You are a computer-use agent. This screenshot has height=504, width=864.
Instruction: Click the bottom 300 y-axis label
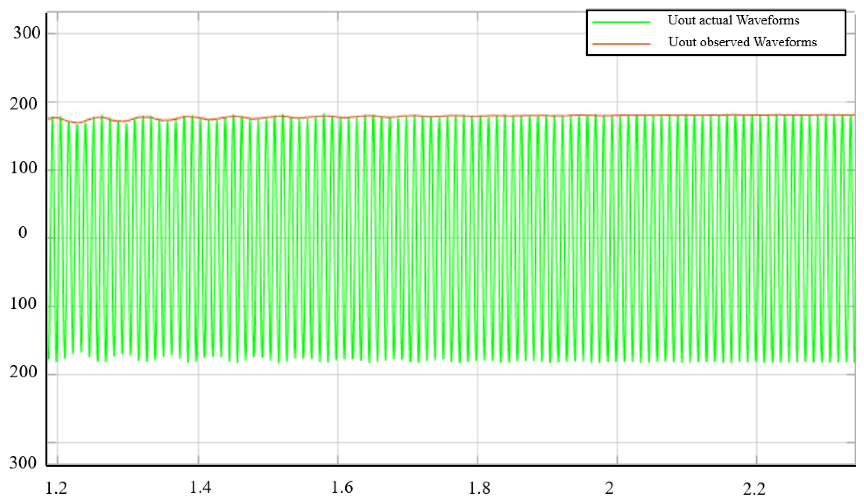[23, 463]
